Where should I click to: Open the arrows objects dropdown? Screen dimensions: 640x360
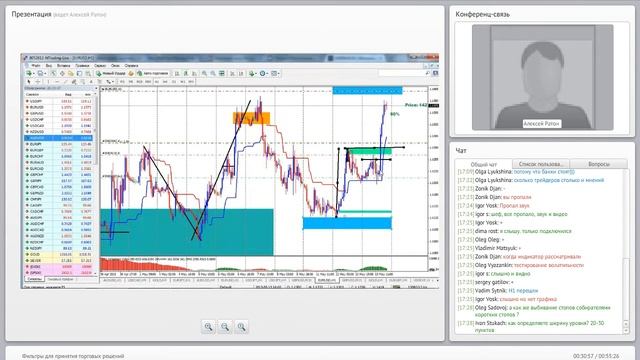coord(109,82)
